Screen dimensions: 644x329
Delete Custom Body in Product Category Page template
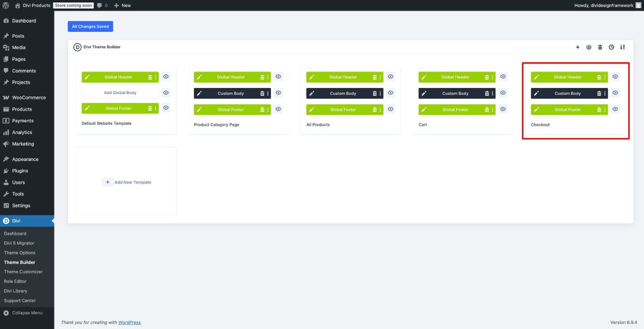tap(262, 93)
